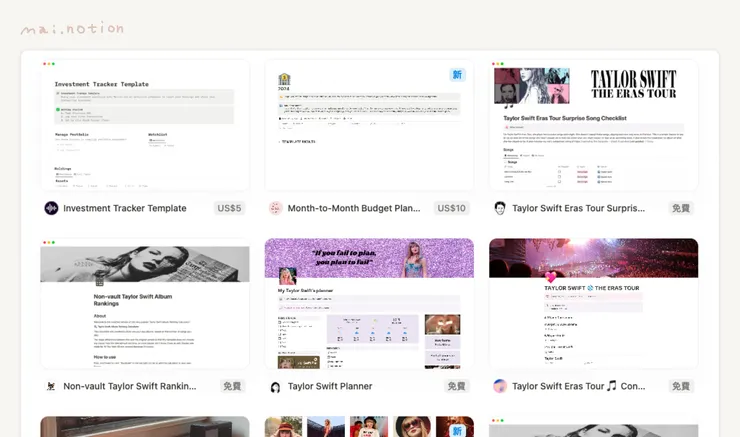Image resolution: width=740 pixels, height=437 pixels.
Task: Click the building emoji icon in Budget Planner preview
Action: coord(284,79)
